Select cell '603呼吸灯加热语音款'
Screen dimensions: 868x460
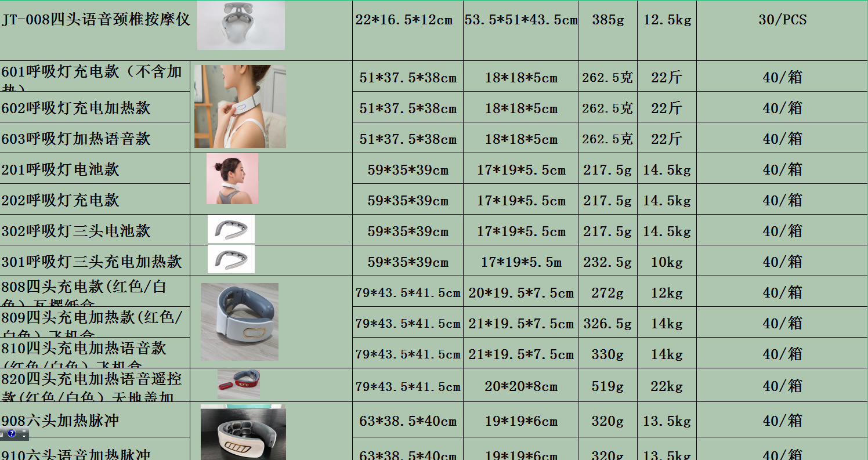tap(95, 137)
